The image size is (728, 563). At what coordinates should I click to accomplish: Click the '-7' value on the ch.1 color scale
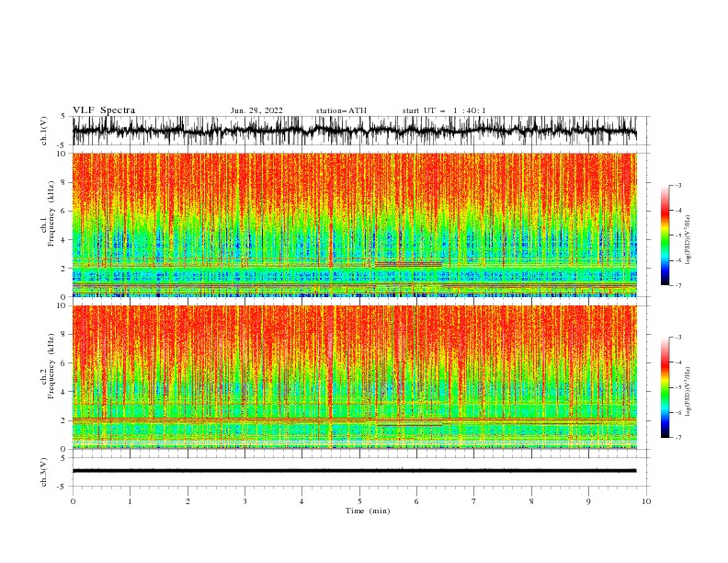677,285
